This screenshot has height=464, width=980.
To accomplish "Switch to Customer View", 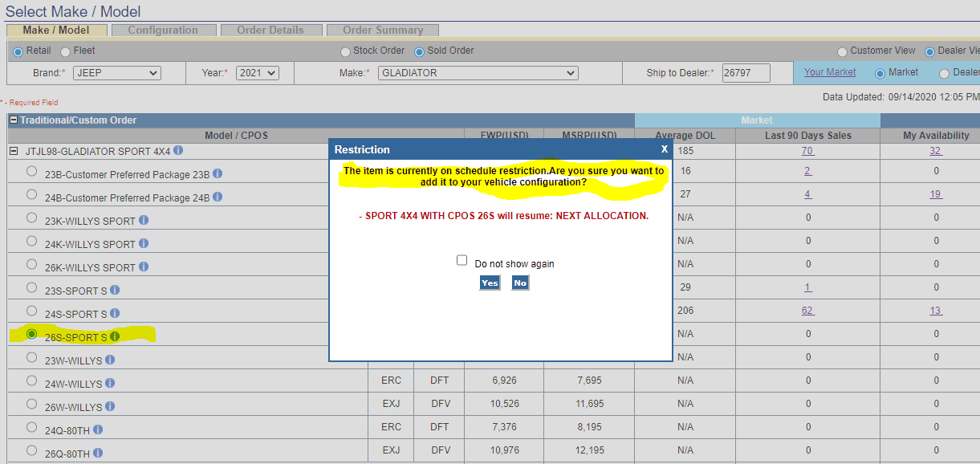I will pyautogui.click(x=842, y=51).
